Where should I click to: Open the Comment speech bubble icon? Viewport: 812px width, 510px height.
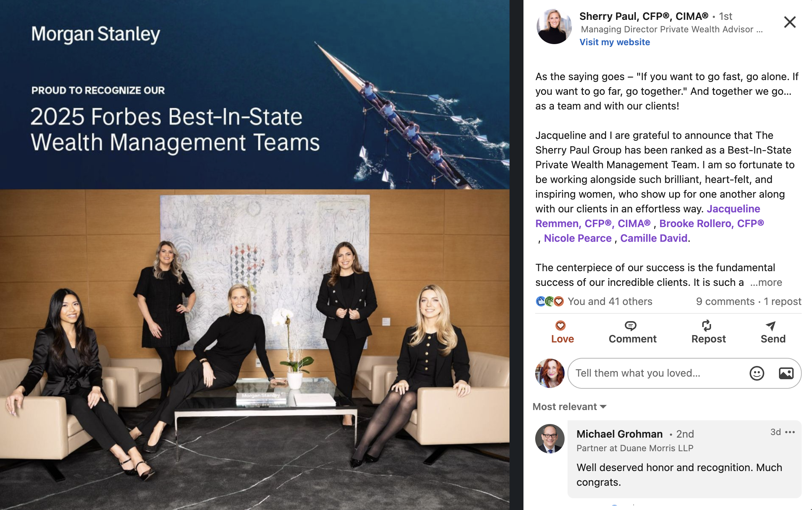[x=630, y=326]
